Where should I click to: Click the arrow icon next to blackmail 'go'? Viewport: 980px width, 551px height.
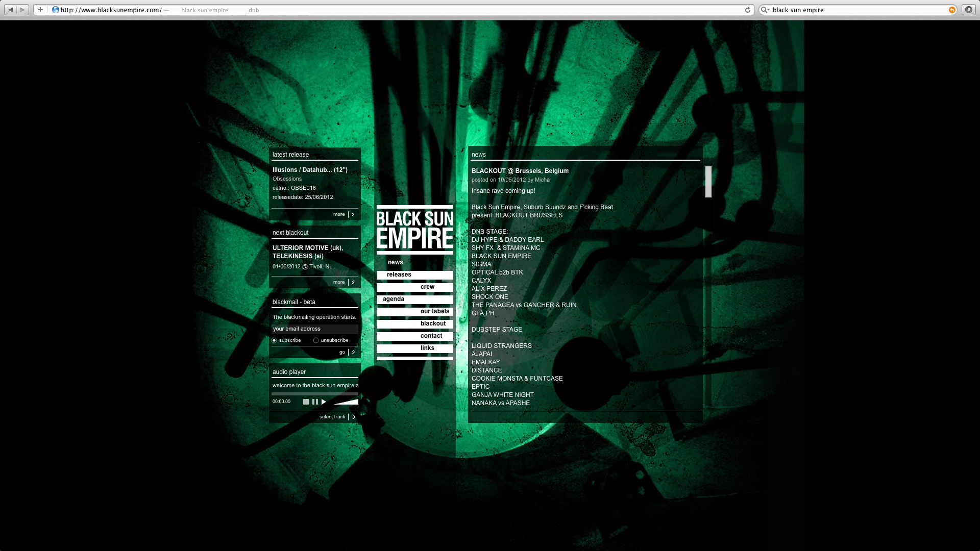point(353,353)
